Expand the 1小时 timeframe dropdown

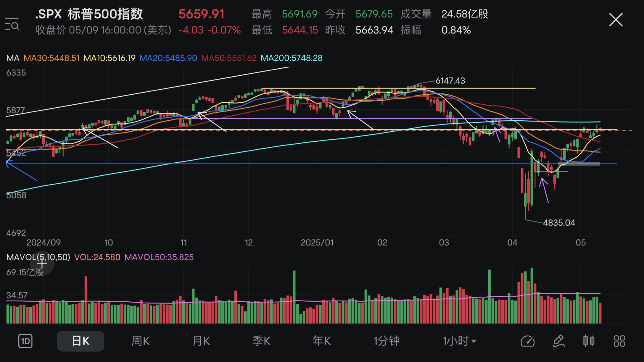pyautogui.click(x=460, y=341)
